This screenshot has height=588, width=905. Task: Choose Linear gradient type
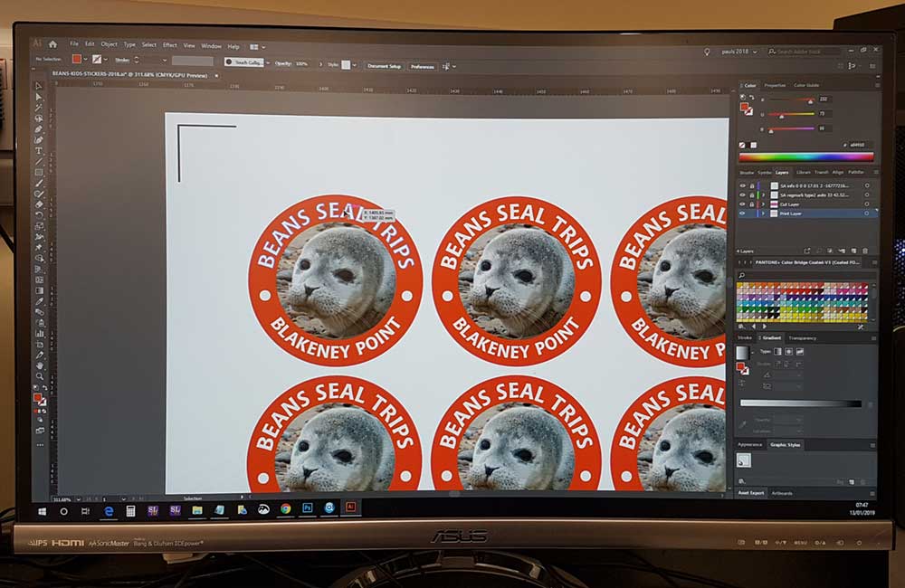(x=777, y=351)
